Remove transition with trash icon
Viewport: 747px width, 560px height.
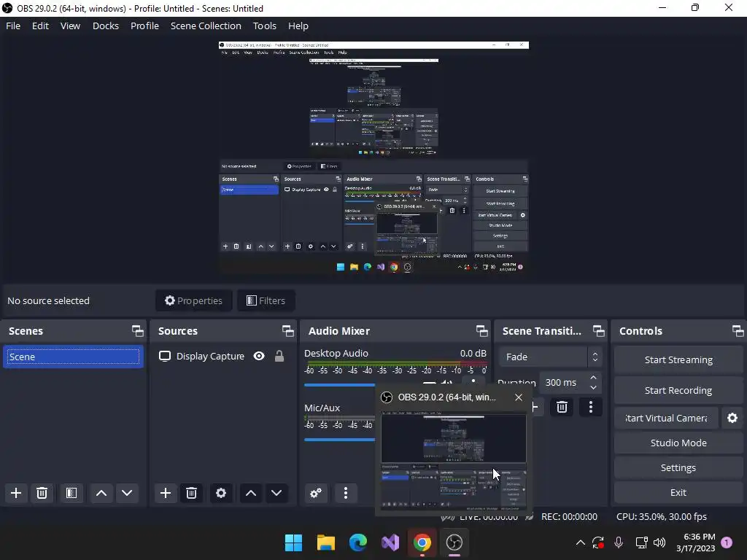(x=562, y=407)
